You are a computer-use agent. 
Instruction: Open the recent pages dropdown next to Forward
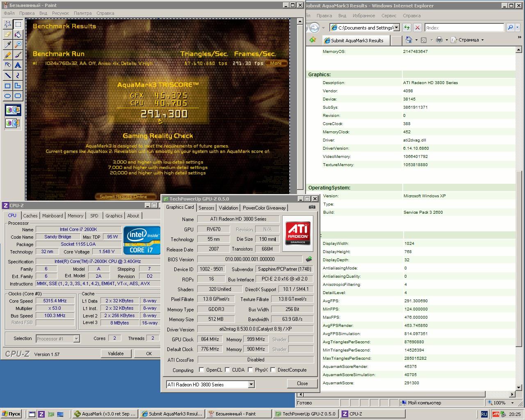[x=323, y=27]
